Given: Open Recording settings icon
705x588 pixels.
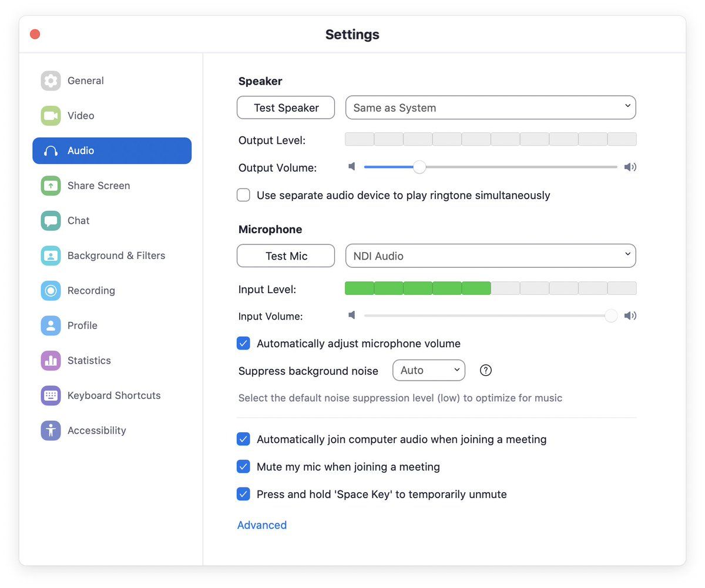Looking at the screenshot, I should [51, 291].
